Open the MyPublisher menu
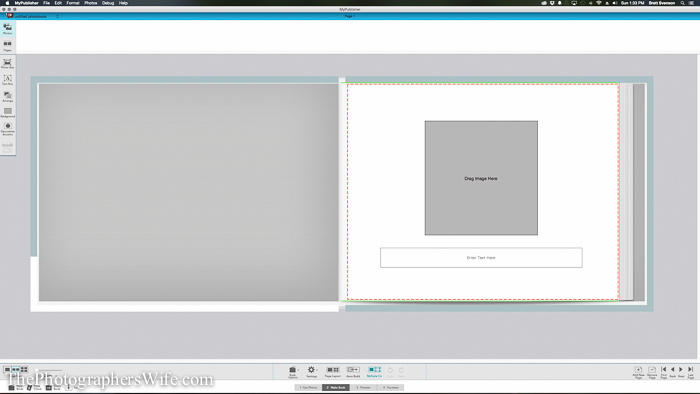The height and width of the screenshot is (394, 700). point(26,3)
